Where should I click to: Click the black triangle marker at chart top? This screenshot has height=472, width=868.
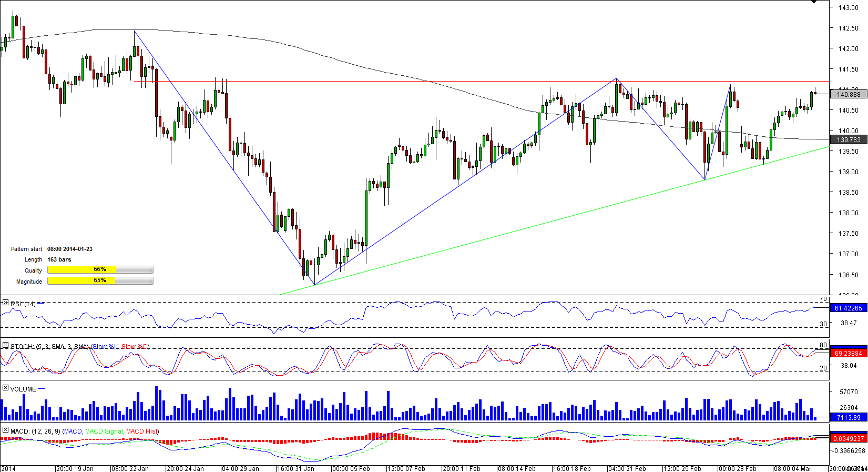click(814, 2)
